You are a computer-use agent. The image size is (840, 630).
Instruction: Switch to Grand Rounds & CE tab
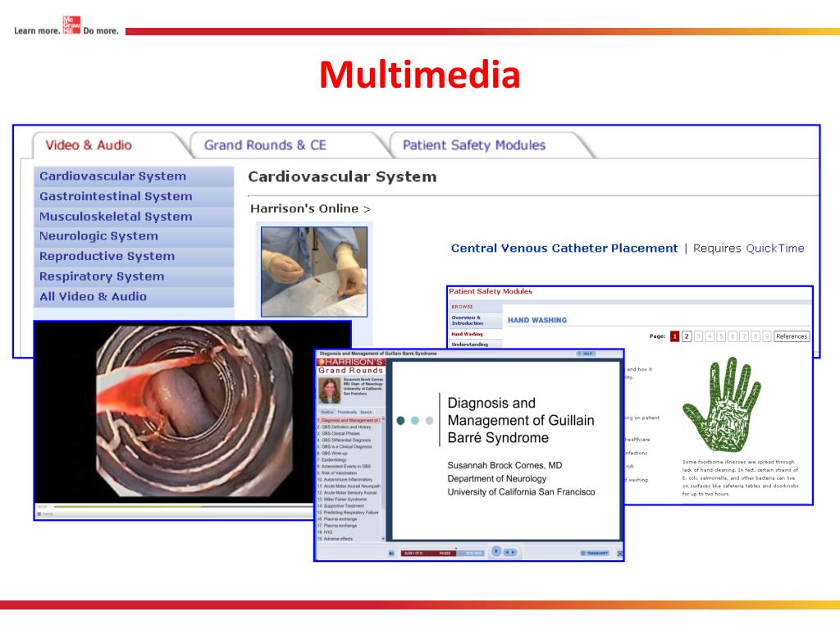click(265, 145)
